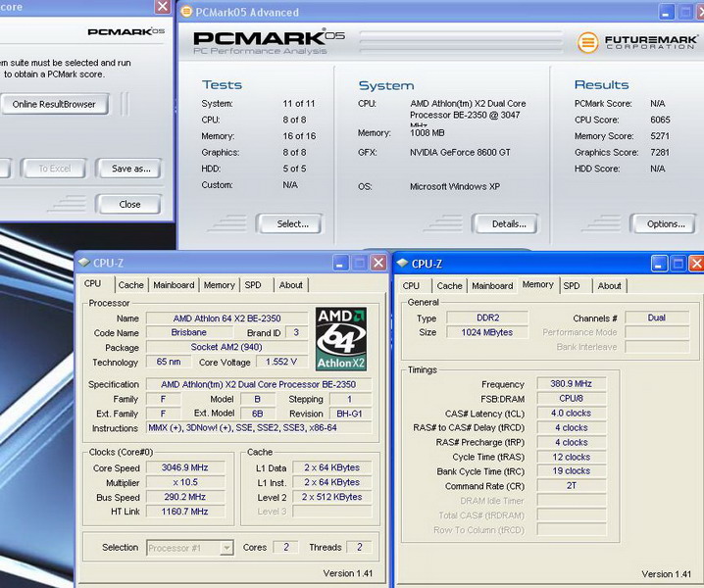The width and height of the screenshot is (704, 588).
Task: Click the Level 2 cache value 2 x 512 KBytes
Action: click(x=331, y=497)
